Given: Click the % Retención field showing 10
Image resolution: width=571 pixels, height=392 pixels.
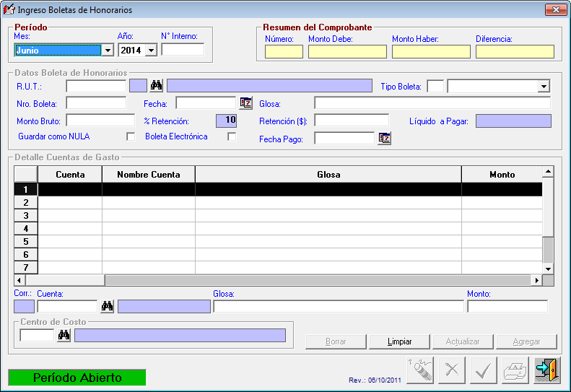Looking at the screenshot, I should point(226,121).
